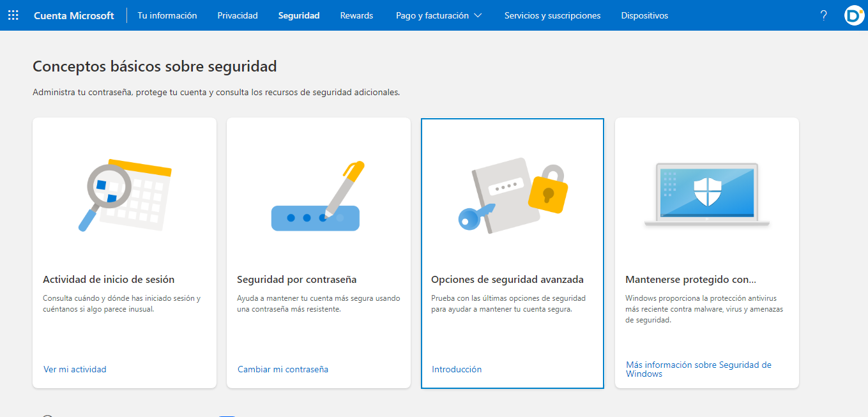Viewport: 868px width, 417px height.
Task: Open Ver mi actividad link
Action: pyautogui.click(x=75, y=369)
